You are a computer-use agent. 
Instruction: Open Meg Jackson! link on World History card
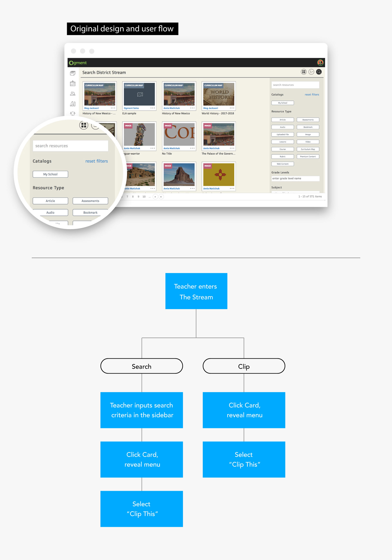click(x=210, y=108)
